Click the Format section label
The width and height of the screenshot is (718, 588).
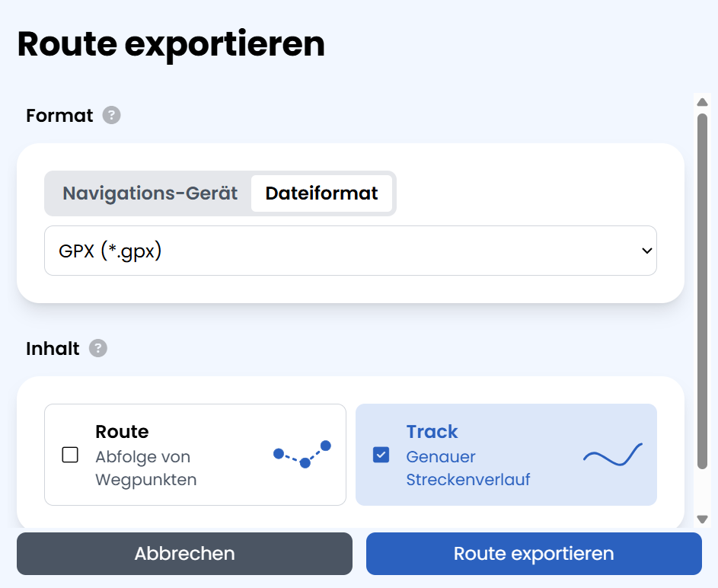(x=59, y=116)
